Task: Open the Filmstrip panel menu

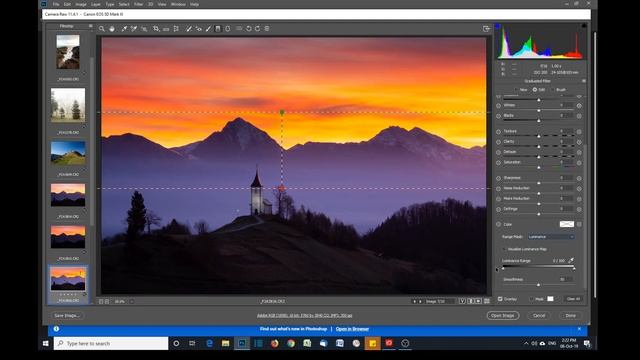Action: 91,26
